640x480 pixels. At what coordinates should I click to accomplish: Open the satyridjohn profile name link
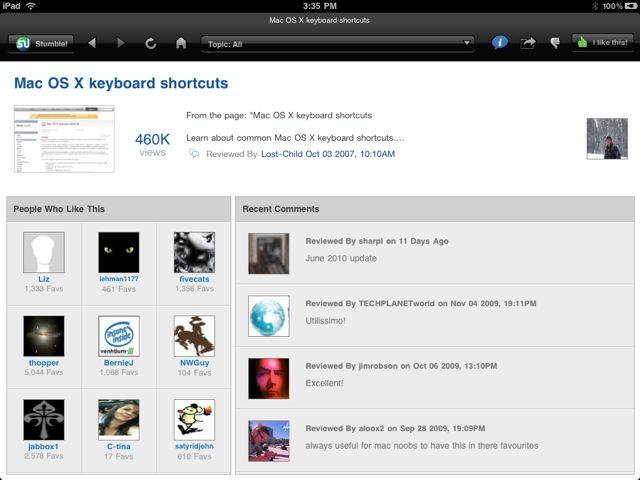point(194,446)
